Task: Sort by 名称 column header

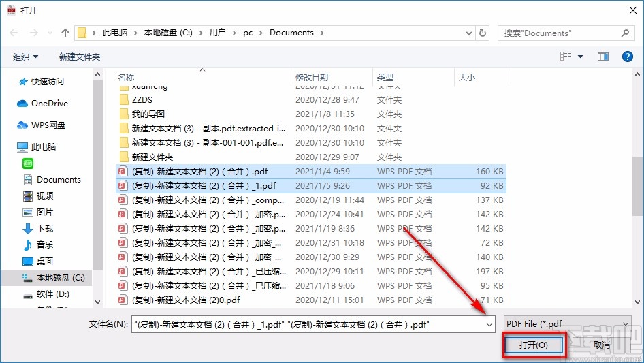Action: point(126,77)
